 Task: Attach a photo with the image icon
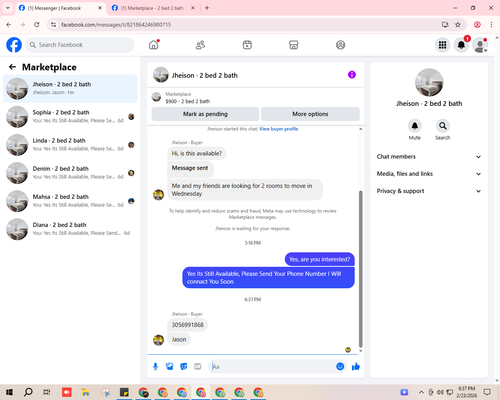pyautogui.click(x=170, y=367)
